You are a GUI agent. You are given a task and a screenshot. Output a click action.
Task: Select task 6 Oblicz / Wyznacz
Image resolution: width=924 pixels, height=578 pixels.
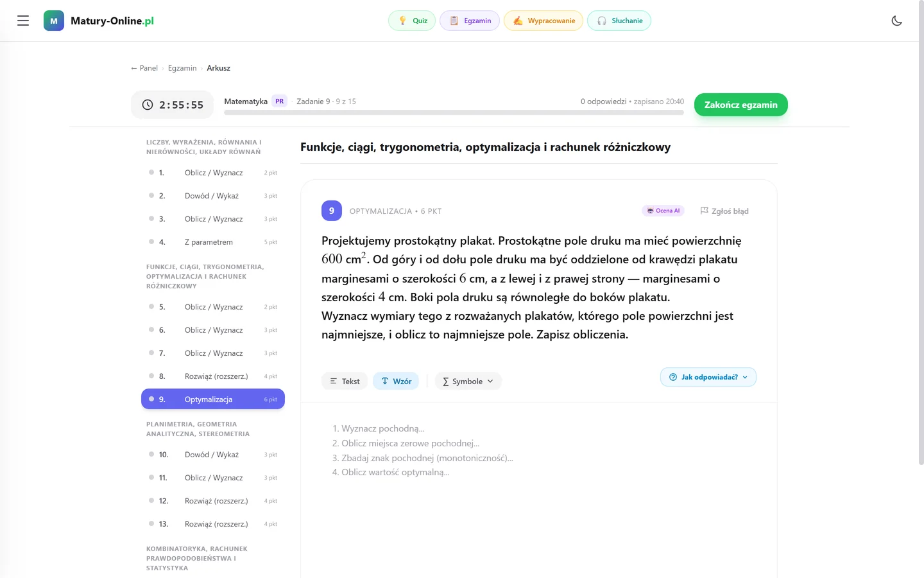(x=213, y=330)
